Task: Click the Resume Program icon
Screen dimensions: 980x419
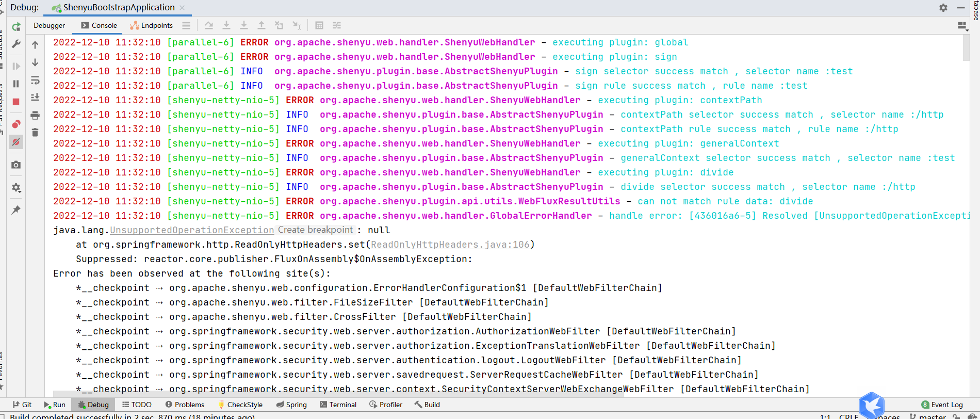Action: (x=16, y=66)
